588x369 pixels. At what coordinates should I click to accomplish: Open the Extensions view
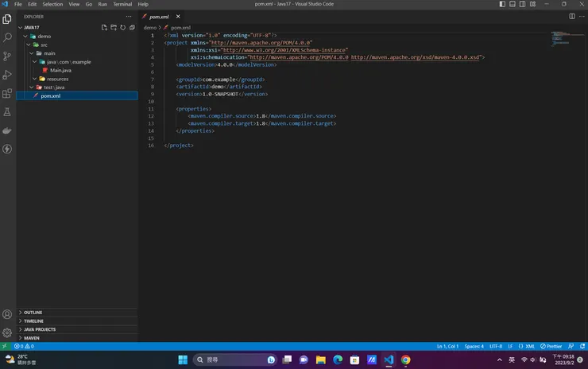coord(8,93)
